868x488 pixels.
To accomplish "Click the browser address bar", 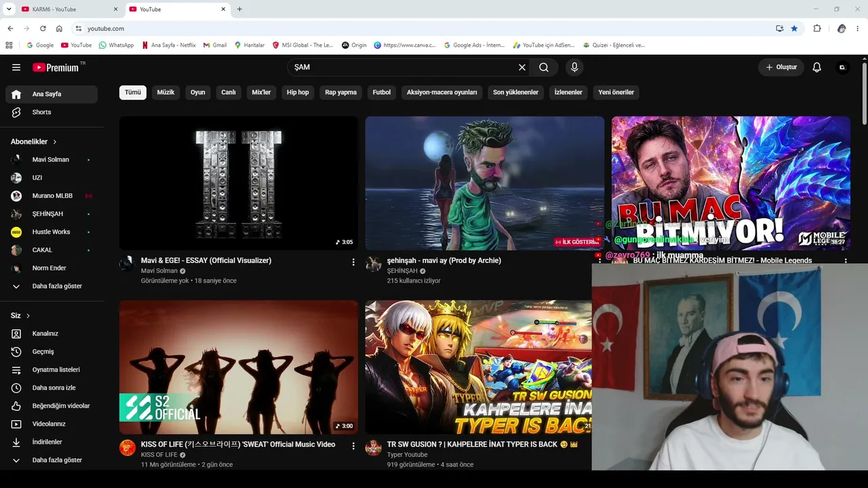I will click(x=427, y=28).
